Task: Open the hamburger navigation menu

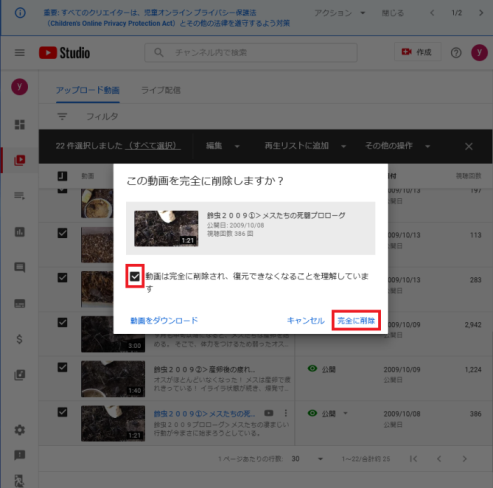Action: [x=20, y=53]
